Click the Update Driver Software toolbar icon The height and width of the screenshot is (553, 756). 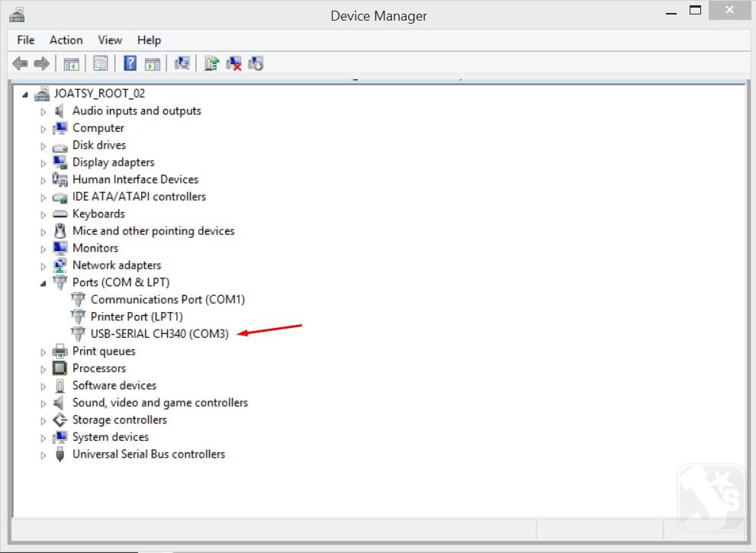pos(211,63)
